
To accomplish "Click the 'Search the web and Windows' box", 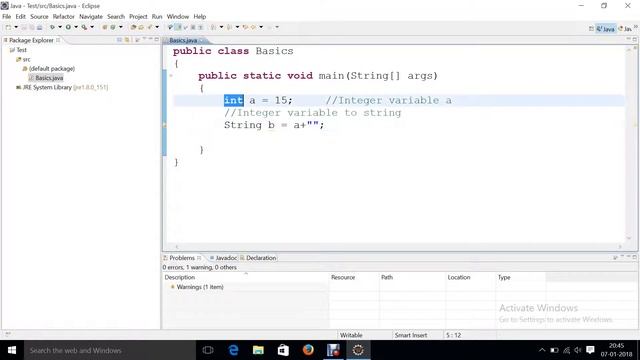I will click(x=109, y=350).
